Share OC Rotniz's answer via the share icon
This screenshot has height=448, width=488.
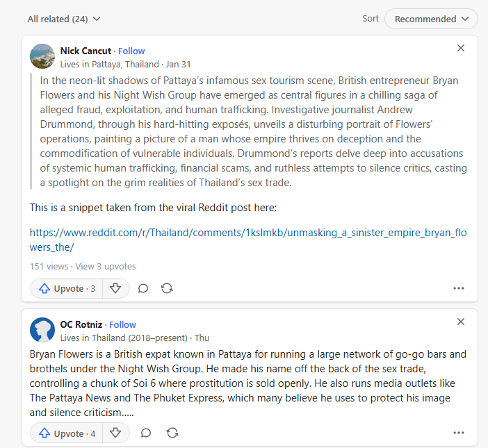coord(172,433)
